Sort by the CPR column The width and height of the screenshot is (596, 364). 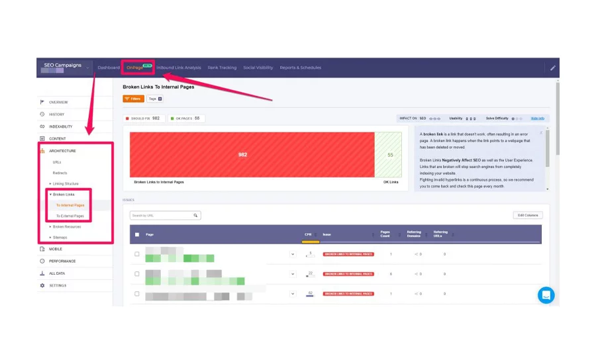coord(311,234)
